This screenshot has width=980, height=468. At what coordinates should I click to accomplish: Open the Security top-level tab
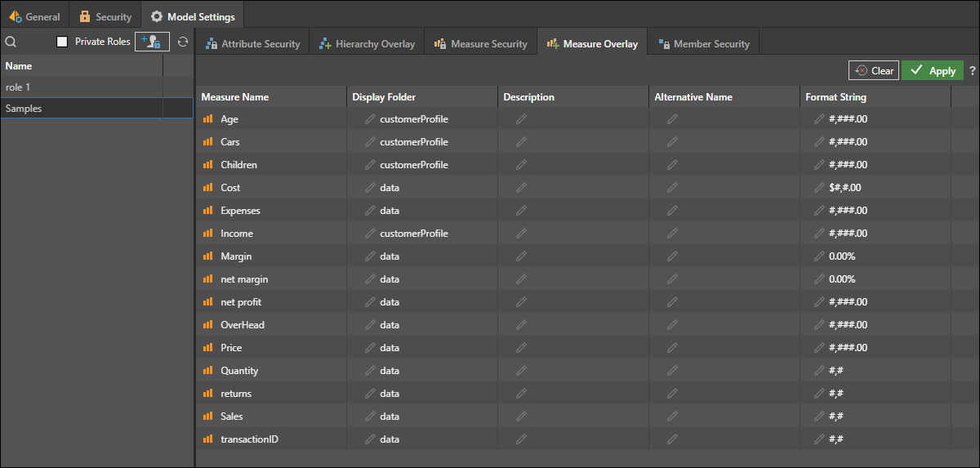coord(105,16)
